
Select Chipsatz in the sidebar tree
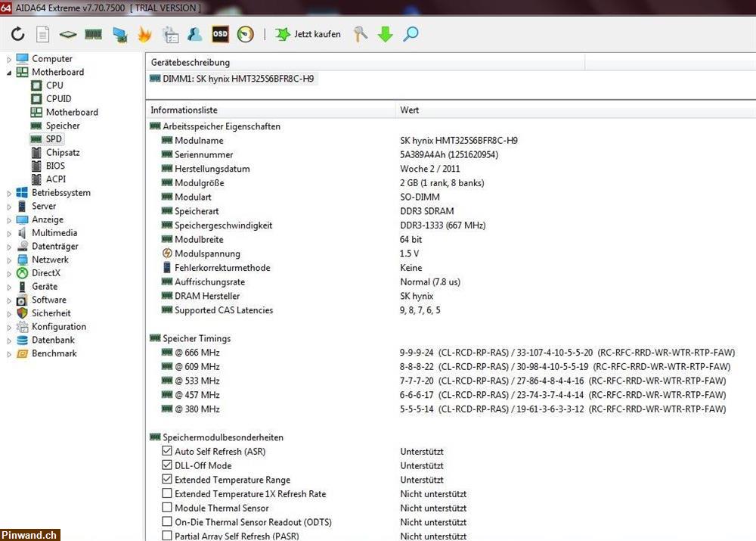62,153
